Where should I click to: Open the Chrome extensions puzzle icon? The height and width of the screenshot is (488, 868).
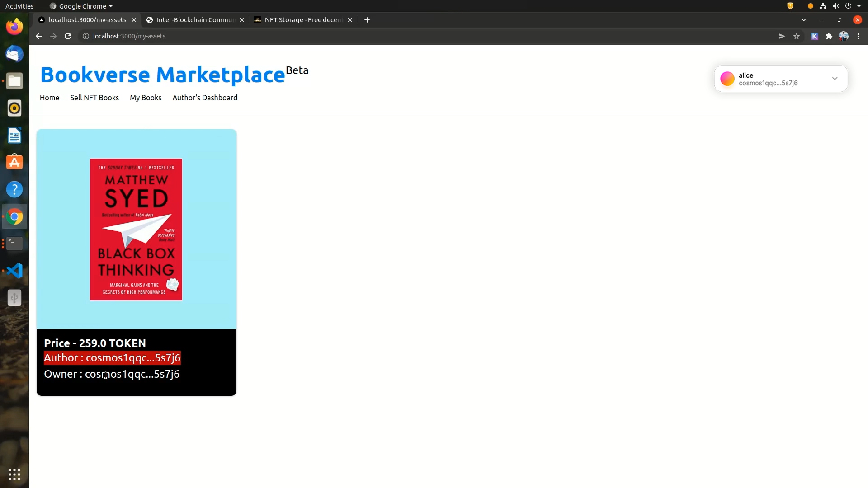(829, 36)
